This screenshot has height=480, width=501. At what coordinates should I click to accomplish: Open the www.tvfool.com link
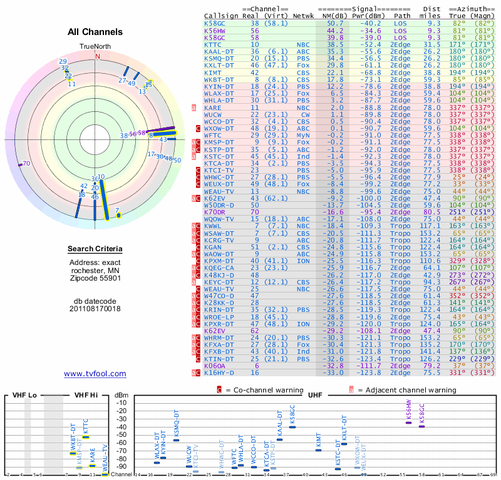click(95, 374)
